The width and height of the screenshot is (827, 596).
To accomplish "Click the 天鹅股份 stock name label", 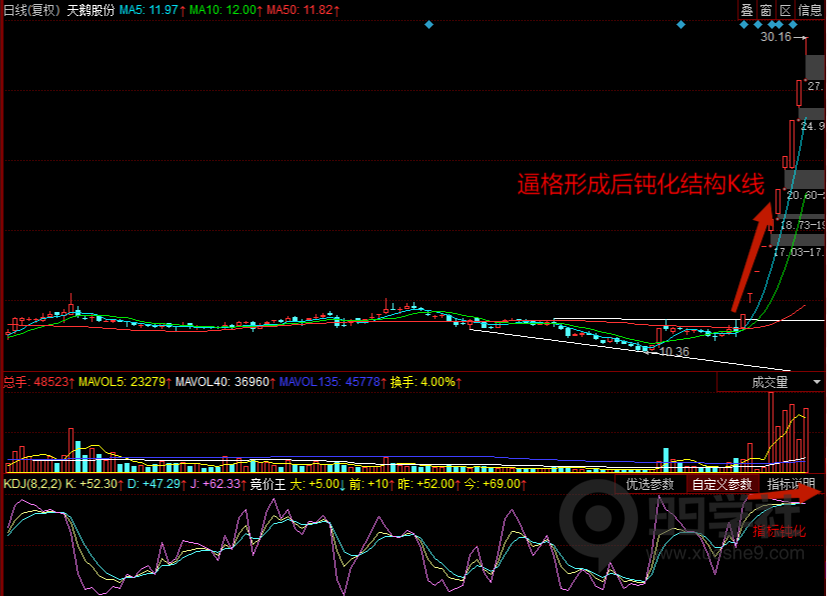I will [x=91, y=10].
